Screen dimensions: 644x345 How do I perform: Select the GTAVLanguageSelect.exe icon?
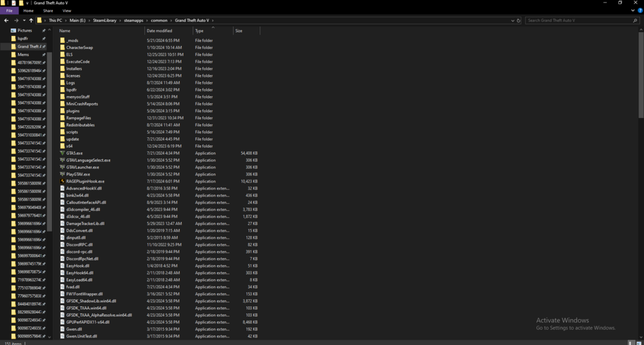pos(62,160)
